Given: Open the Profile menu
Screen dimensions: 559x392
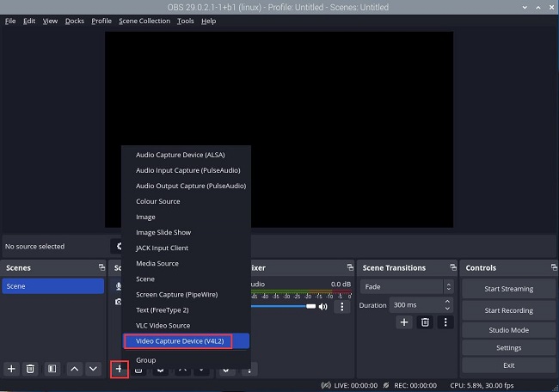Looking at the screenshot, I should tap(101, 21).
